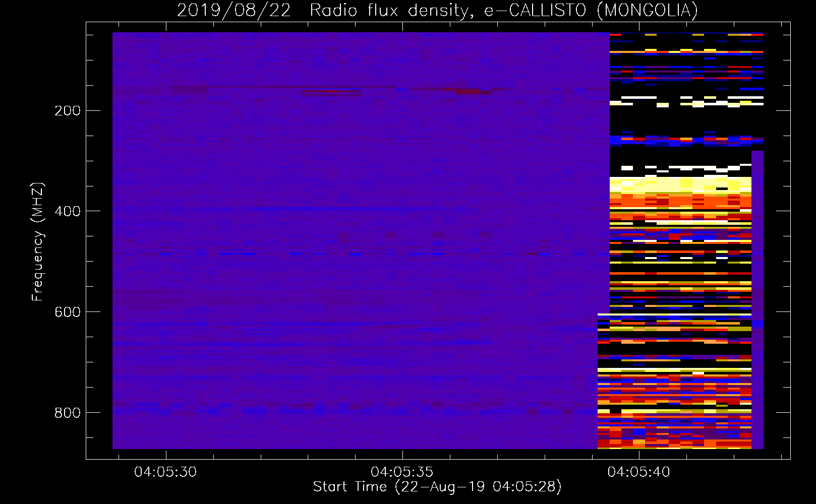Screen dimensions: 816x504
Task: Click the 'Start Time (22-Aug-19 04:05:28)' axis label
Action: 437,487
